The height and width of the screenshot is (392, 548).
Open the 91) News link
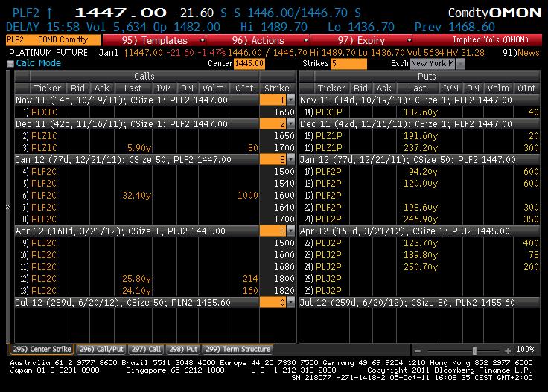(520, 53)
